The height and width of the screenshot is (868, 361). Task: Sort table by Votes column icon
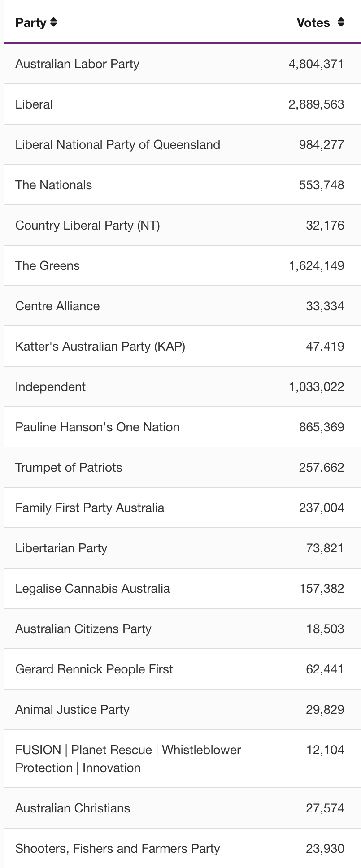point(341,22)
